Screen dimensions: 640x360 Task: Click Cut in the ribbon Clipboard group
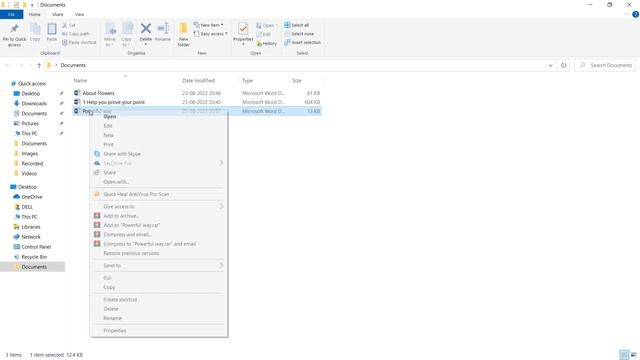[x=69, y=25]
